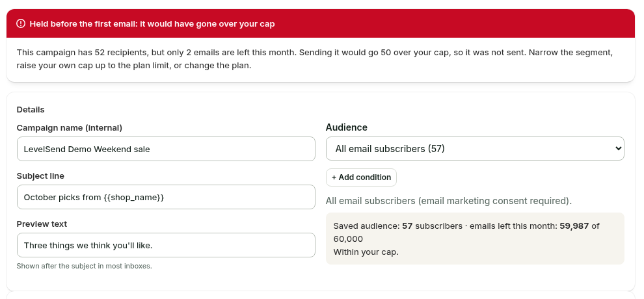Focus the Campaign name input field
Image resolution: width=644 pixels, height=299 pixels.
pyautogui.click(x=166, y=149)
